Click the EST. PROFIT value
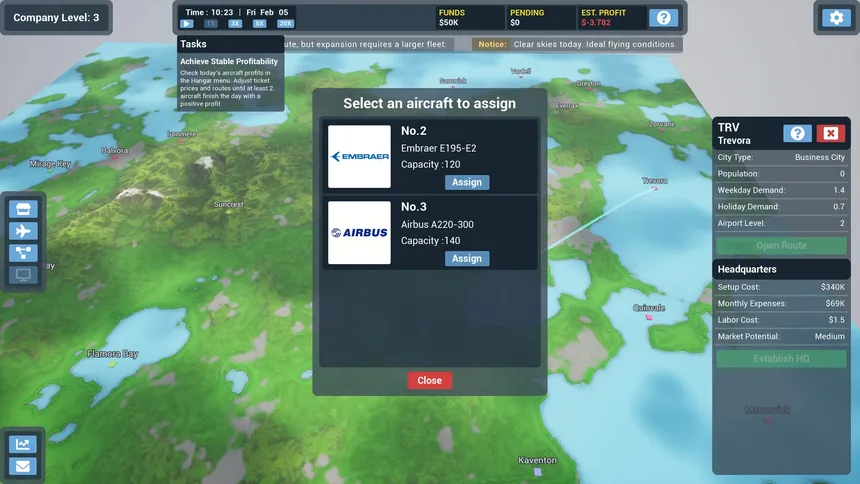860x484 pixels. coord(596,23)
